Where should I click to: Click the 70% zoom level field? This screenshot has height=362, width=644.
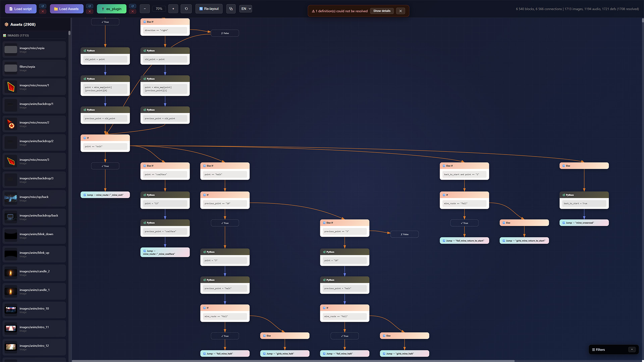tap(159, 9)
